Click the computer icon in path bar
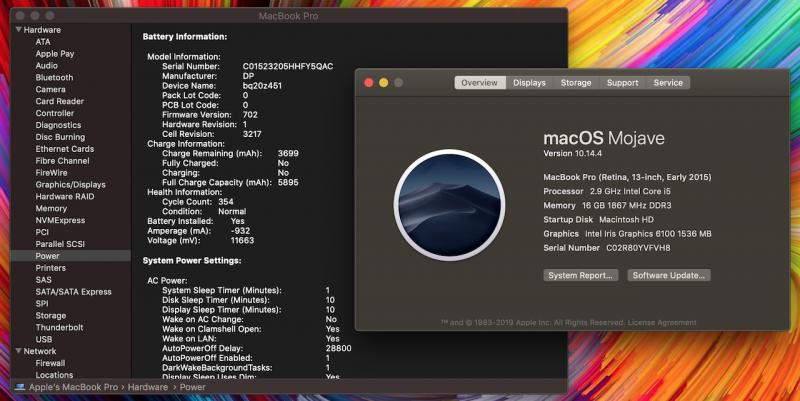This screenshot has width=800, height=401. (19, 387)
